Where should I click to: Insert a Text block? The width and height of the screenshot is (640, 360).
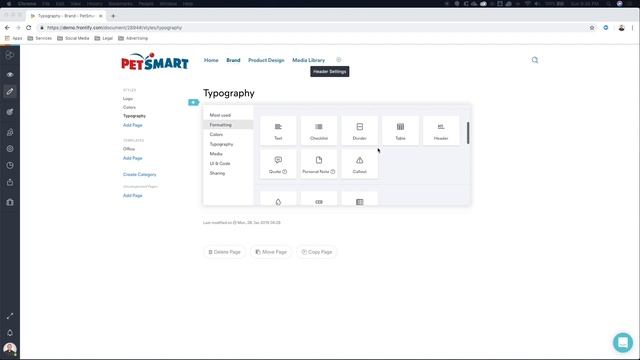[278, 131]
